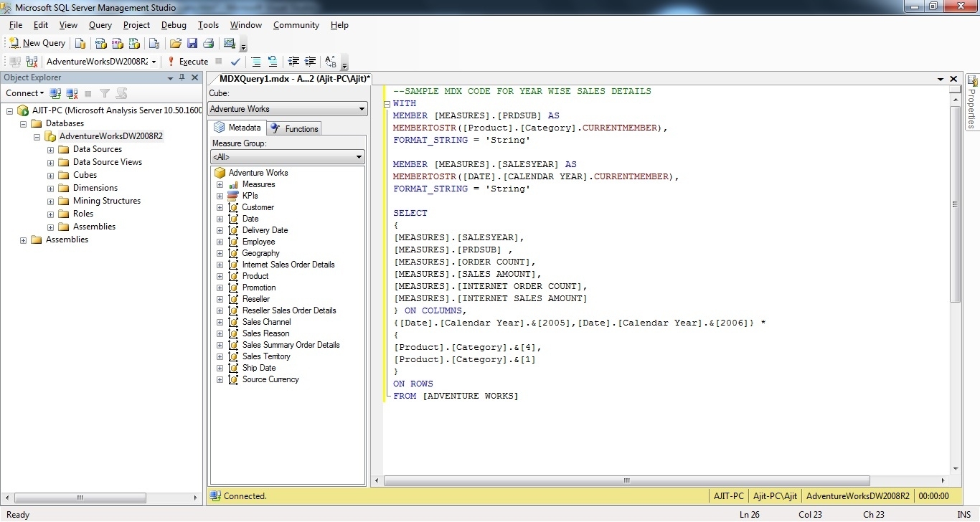980x522 pixels.
Task: Click the Object Explorer script icon
Action: pos(121,93)
